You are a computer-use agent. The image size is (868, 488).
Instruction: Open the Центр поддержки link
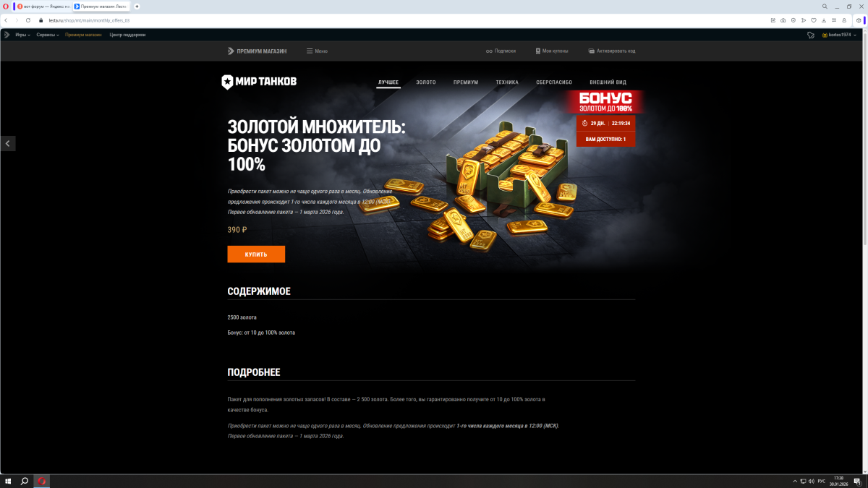(127, 35)
